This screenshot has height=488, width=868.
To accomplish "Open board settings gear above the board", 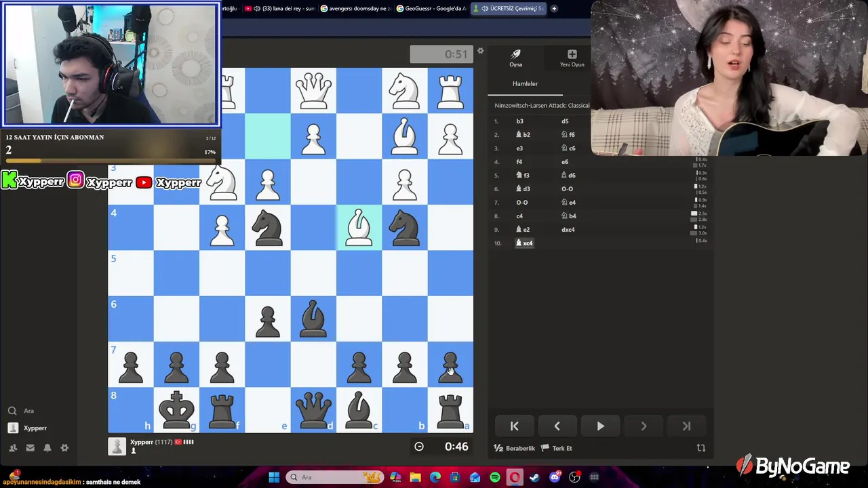I will click(480, 52).
